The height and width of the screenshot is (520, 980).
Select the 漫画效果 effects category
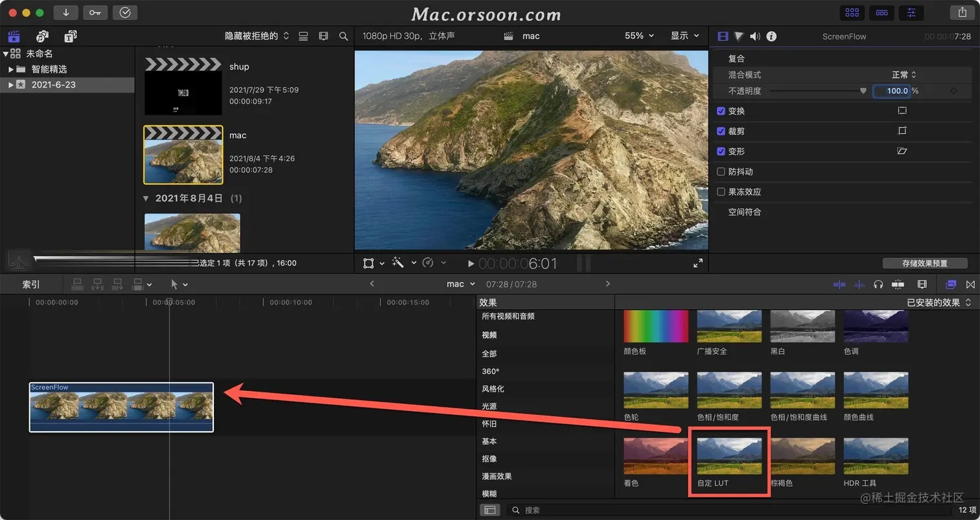(x=496, y=477)
